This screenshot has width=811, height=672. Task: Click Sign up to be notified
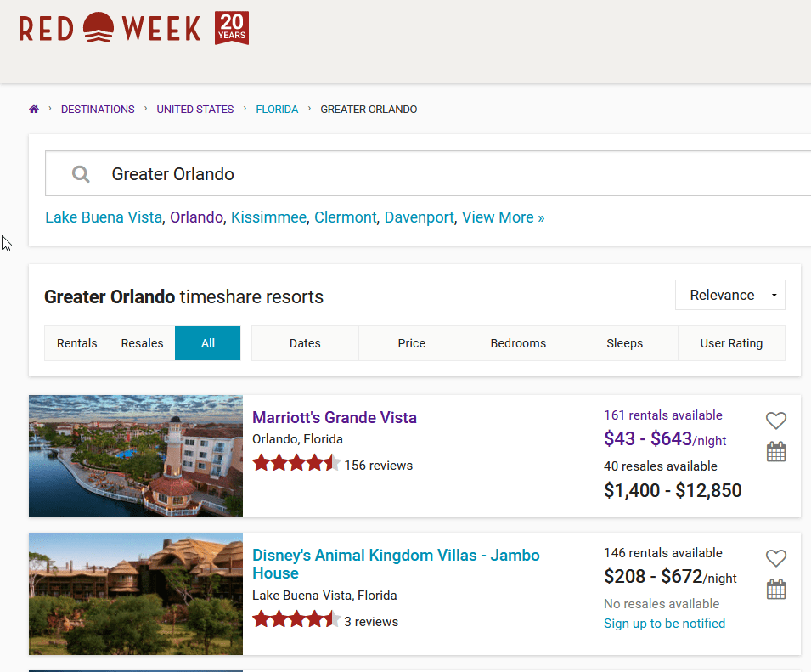[664, 624]
